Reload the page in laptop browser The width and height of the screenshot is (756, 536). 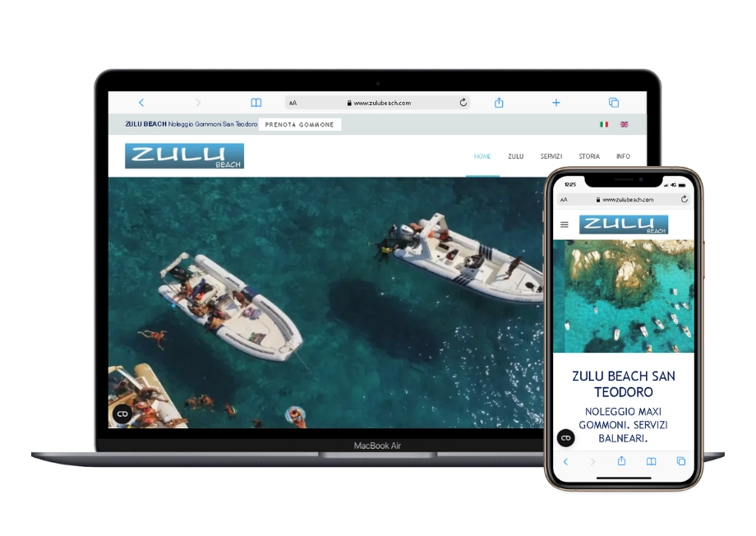tap(463, 103)
